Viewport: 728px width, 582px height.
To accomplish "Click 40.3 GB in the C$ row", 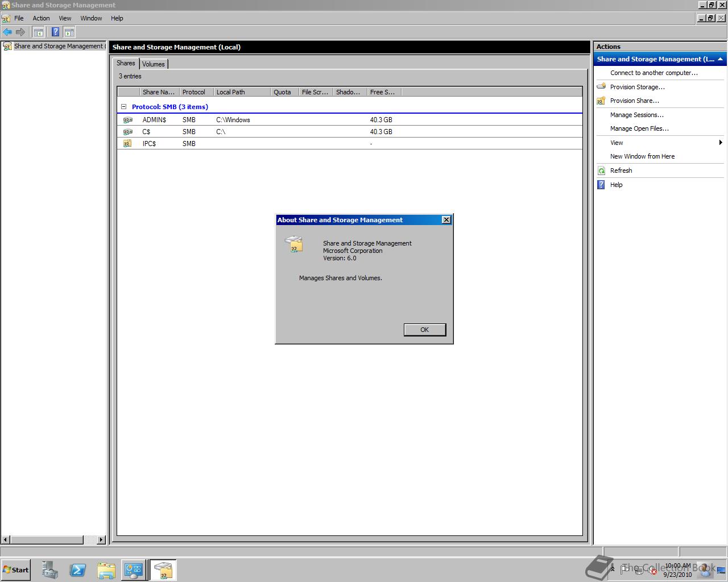I will click(x=381, y=132).
